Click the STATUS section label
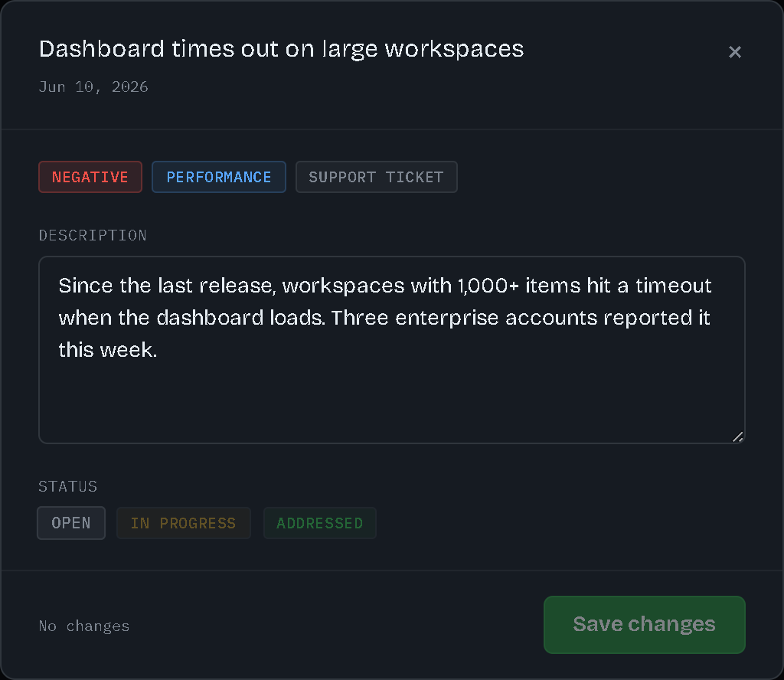Screen dimensions: 784x680 tap(68, 486)
